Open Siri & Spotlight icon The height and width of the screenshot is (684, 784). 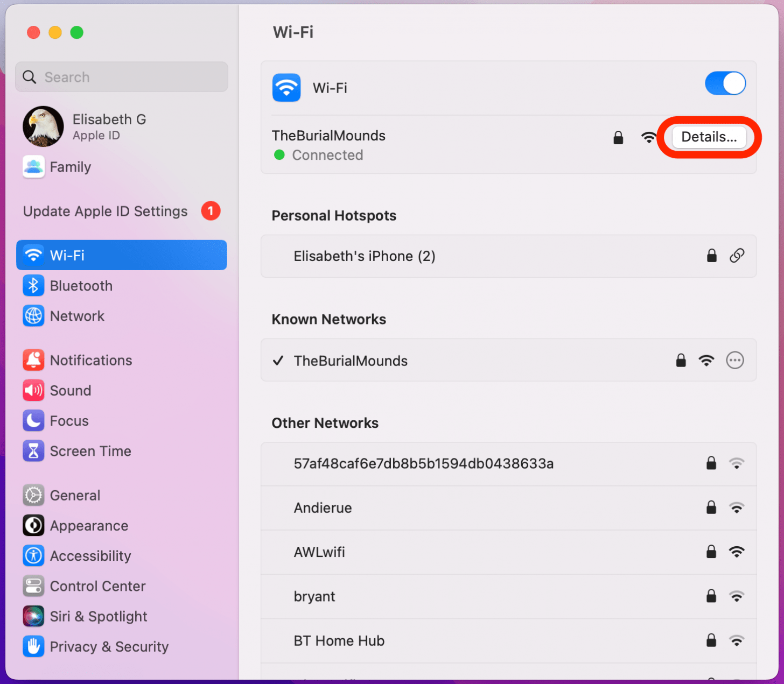coord(33,616)
